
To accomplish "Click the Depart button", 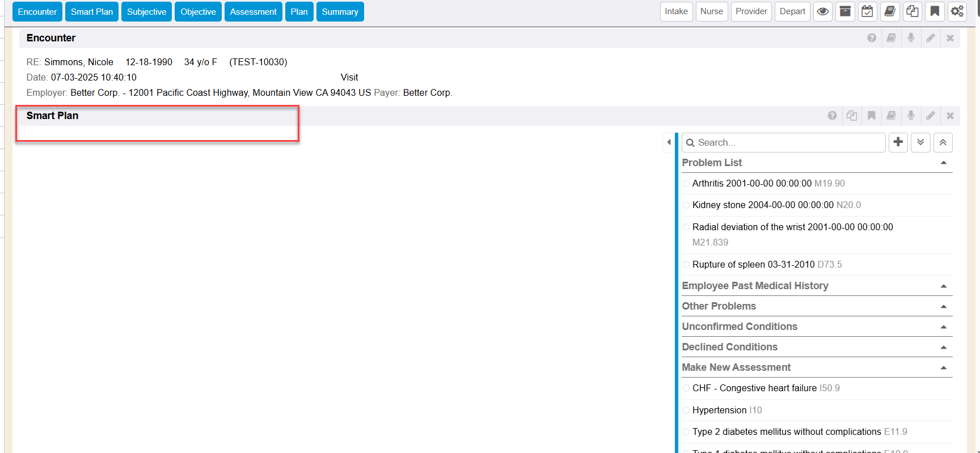I will tap(792, 11).
